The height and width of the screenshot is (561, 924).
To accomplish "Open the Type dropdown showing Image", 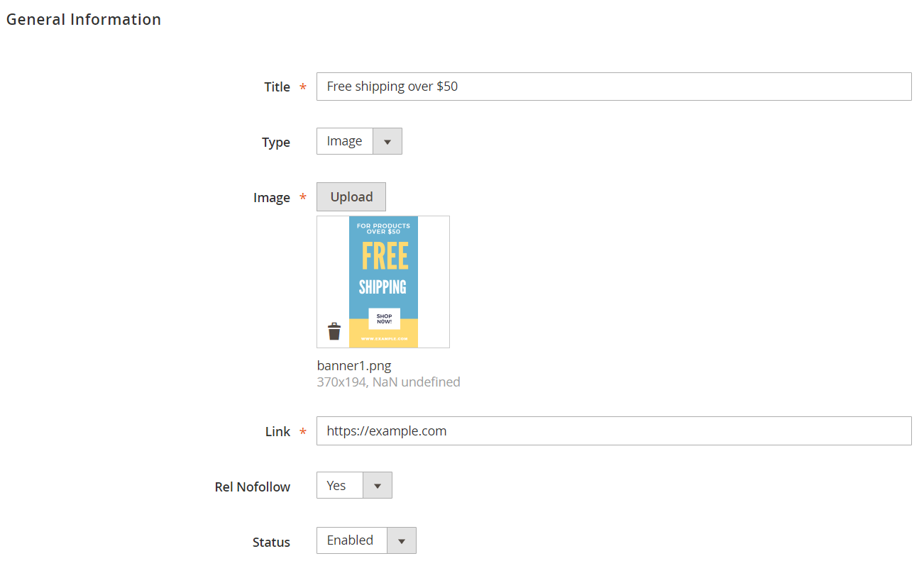I will coord(359,141).
